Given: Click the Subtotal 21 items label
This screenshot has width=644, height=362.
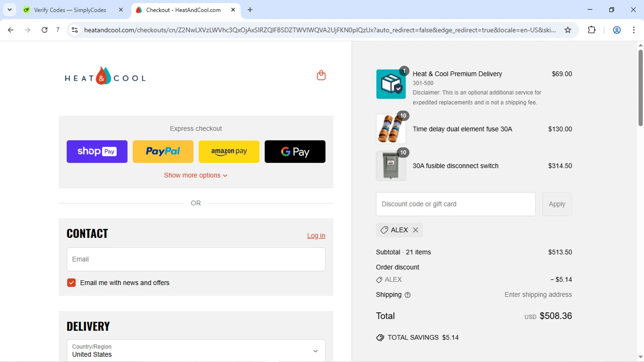Looking at the screenshot, I should pyautogui.click(x=403, y=252).
